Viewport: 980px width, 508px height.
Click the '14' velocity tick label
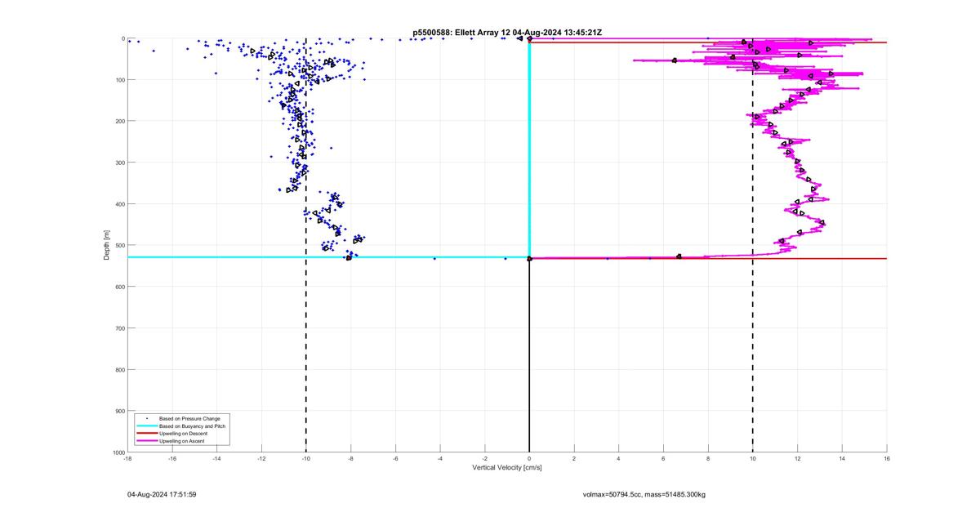click(842, 458)
